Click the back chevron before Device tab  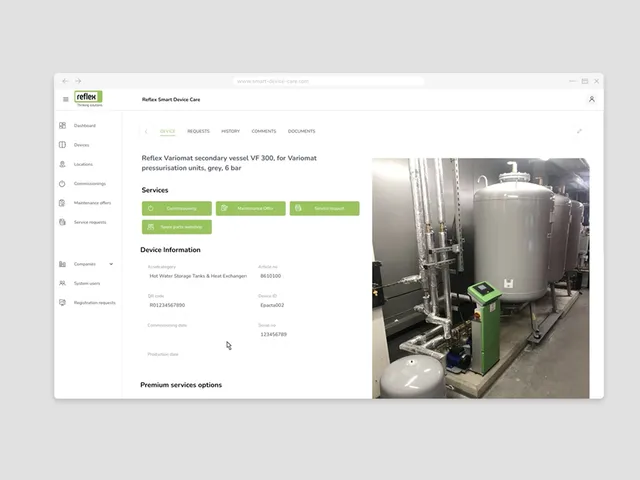pos(146,131)
